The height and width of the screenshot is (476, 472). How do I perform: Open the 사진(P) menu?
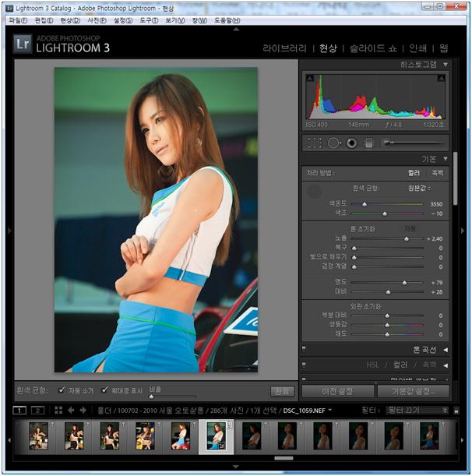click(97, 20)
